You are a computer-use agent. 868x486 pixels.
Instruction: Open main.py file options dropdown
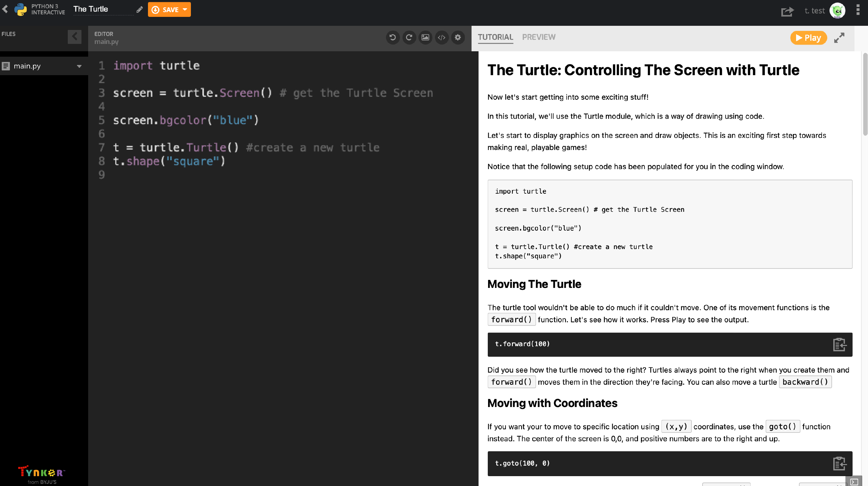click(79, 66)
